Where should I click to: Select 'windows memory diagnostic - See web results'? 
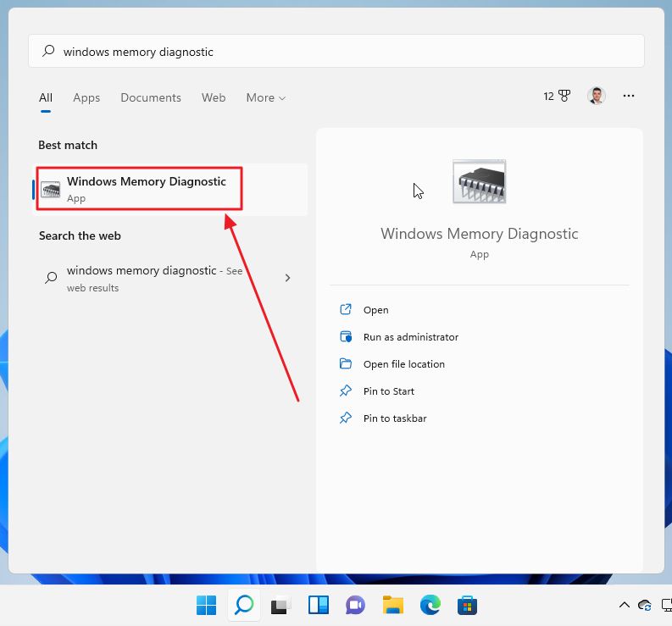(169, 279)
